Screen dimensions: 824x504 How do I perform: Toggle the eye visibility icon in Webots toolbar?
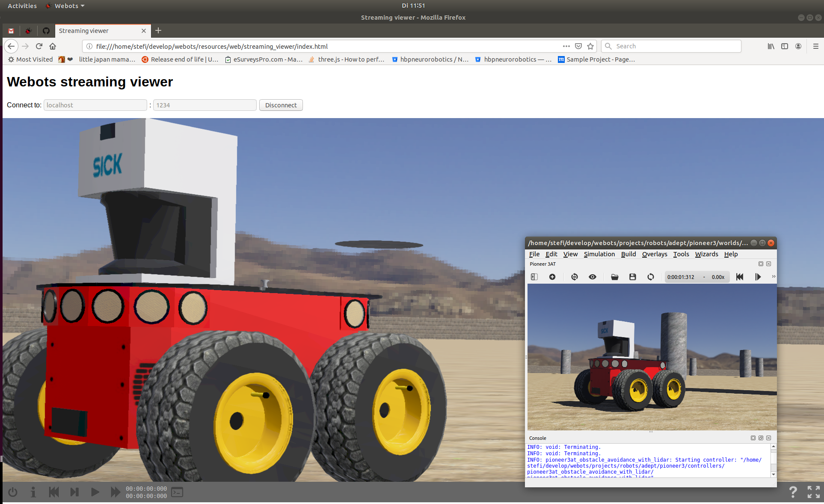pos(592,277)
